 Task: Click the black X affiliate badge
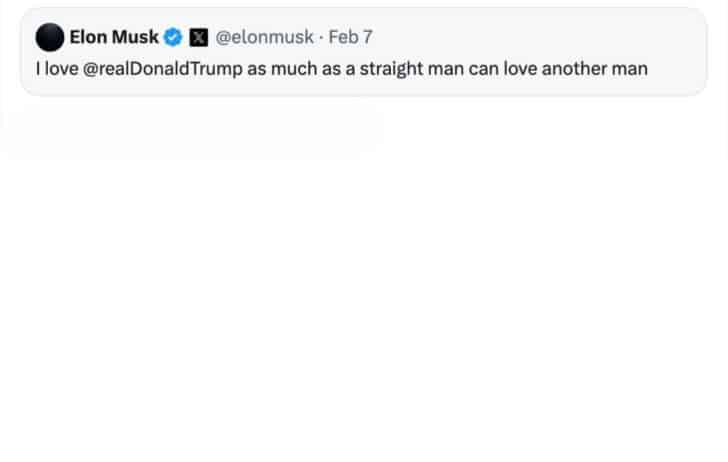point(199,38)
